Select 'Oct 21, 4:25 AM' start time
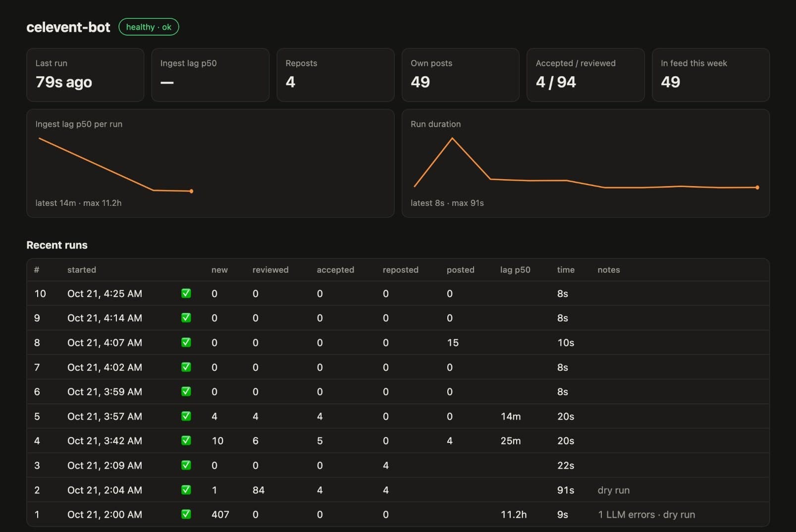This screenshot has width=796, height=532. click(105, 293)
